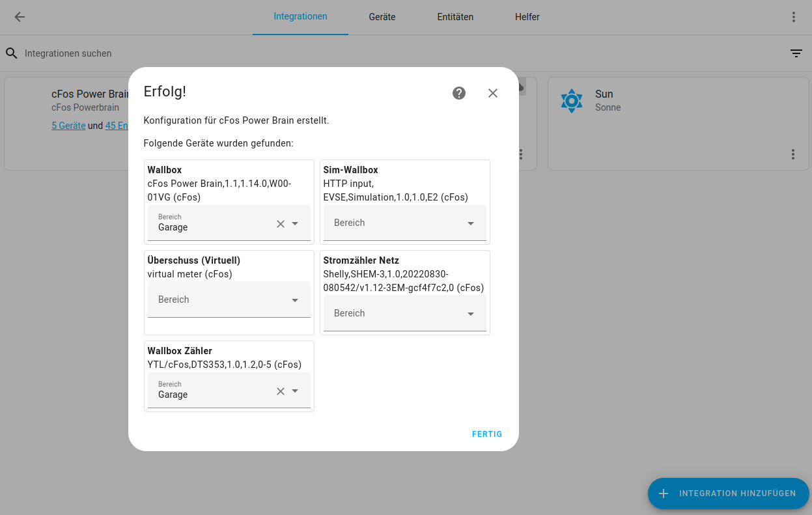Expand the Wallbox Zähler Bereich dropdown arrow

click(295, 391)
